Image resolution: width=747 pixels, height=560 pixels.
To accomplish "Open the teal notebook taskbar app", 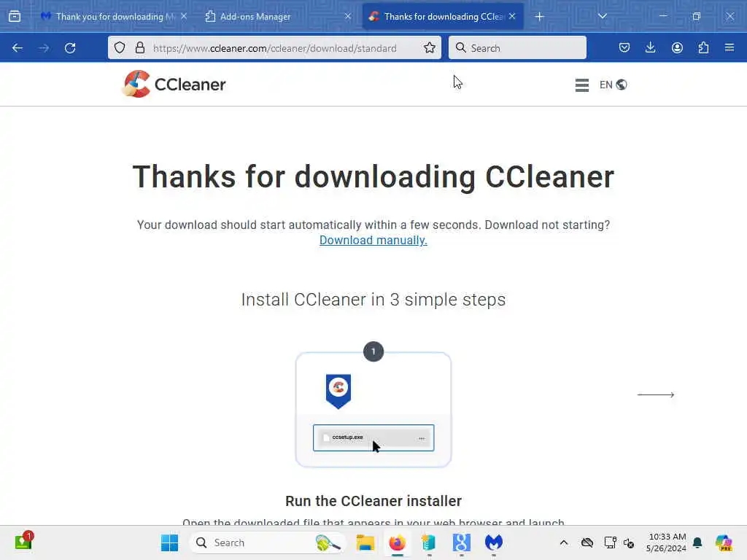I will pyautogui.click(x=429, y=542).
